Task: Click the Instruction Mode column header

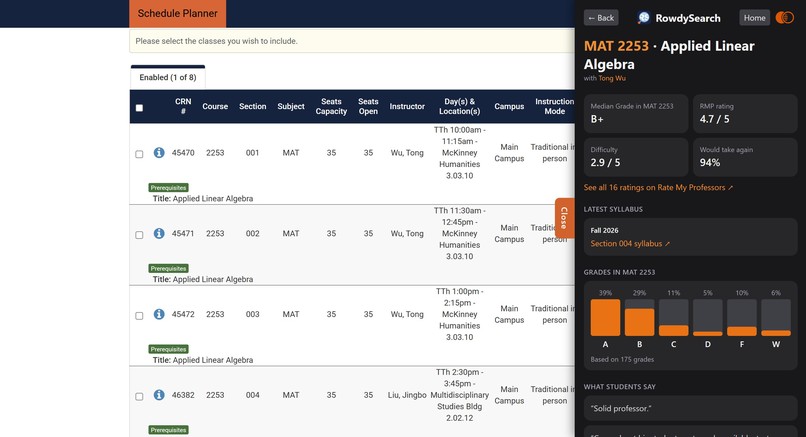Action: [555, 106]
